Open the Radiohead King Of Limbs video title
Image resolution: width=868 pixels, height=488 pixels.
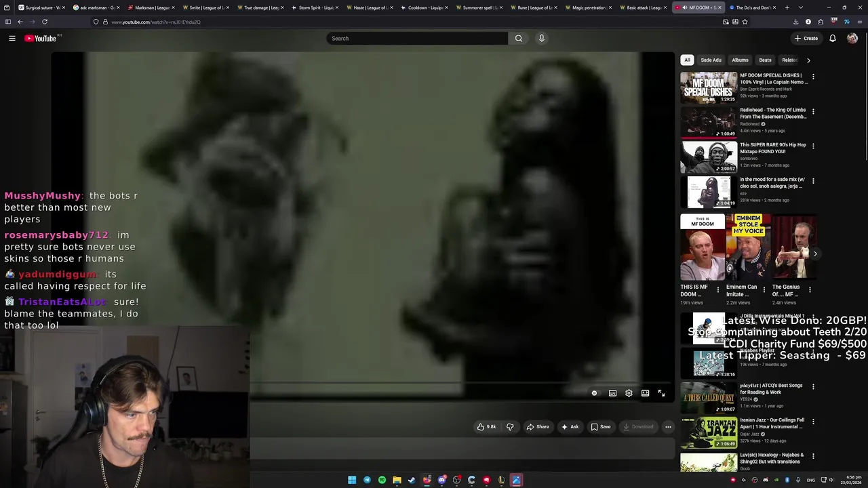tap(773, 113)
